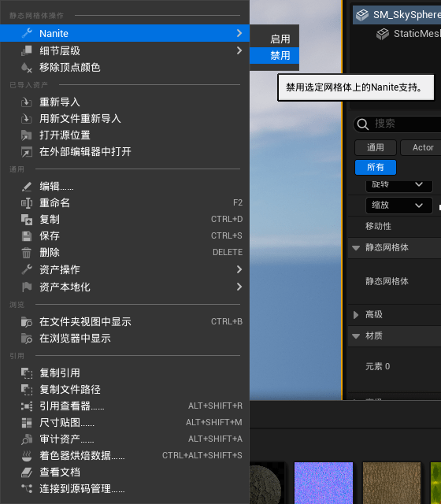
Task: Select 重新导入 menu entry
Action: (124, 102)
